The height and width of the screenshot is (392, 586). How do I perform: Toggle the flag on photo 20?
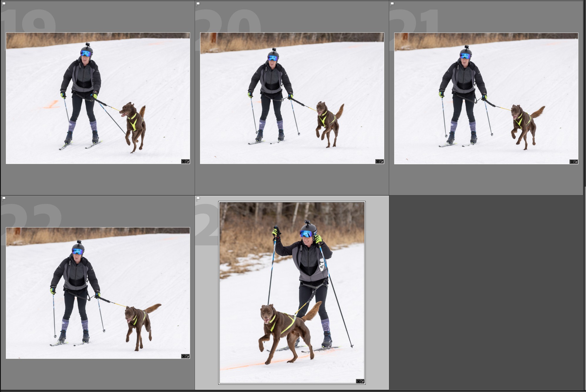pyautogui.click(x=198, y=4)
